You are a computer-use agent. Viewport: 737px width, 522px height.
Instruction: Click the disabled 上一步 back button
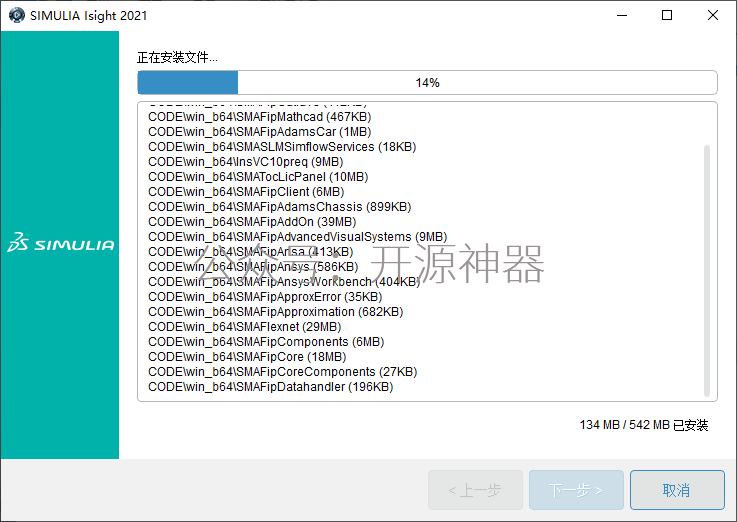pos(475,490)
